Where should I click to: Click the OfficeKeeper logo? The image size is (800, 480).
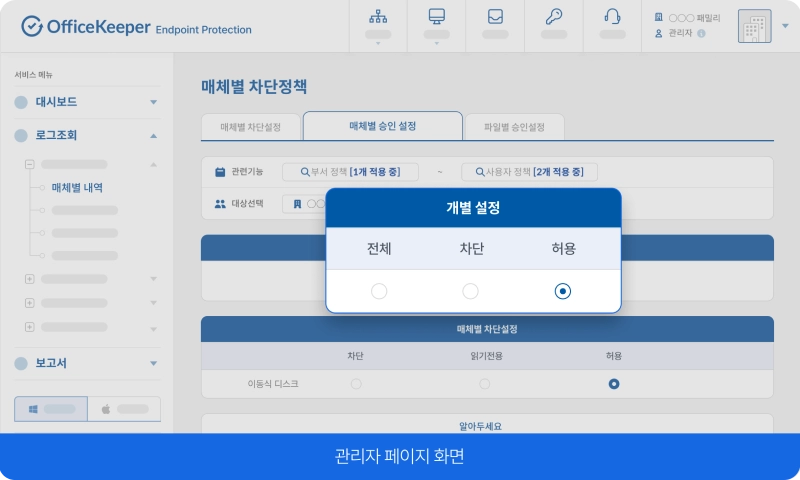point(136,27)
